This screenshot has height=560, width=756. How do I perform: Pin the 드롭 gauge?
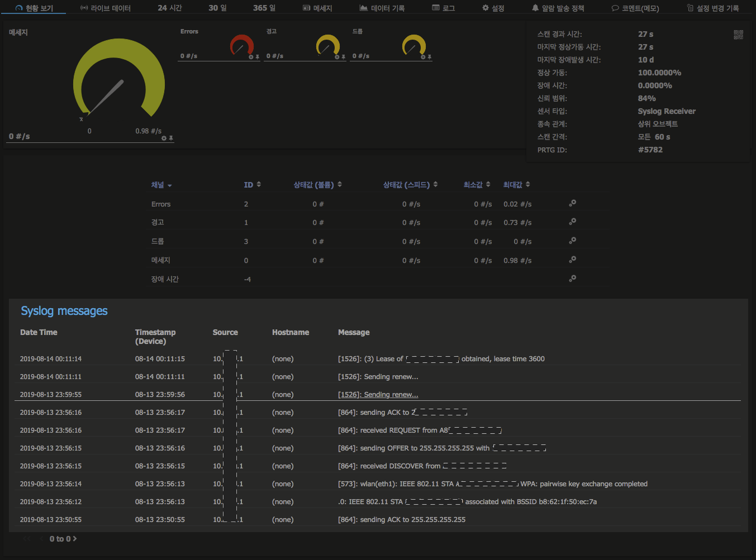pos(430,57)
